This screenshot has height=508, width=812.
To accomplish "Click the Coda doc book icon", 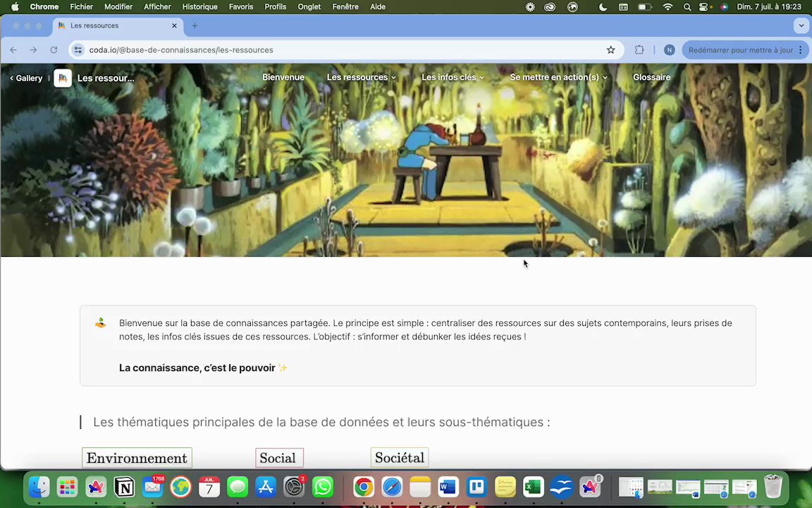I will click(x=63, y=78).
